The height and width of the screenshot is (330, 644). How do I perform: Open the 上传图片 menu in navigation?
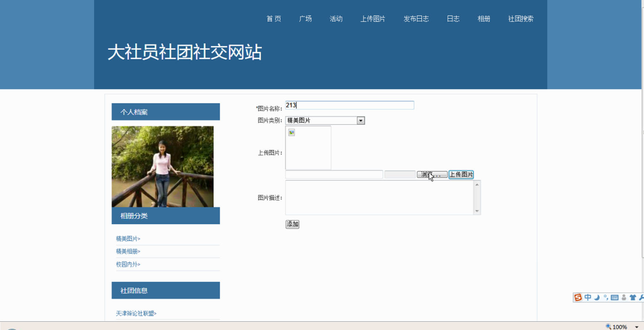pos(373,18)
